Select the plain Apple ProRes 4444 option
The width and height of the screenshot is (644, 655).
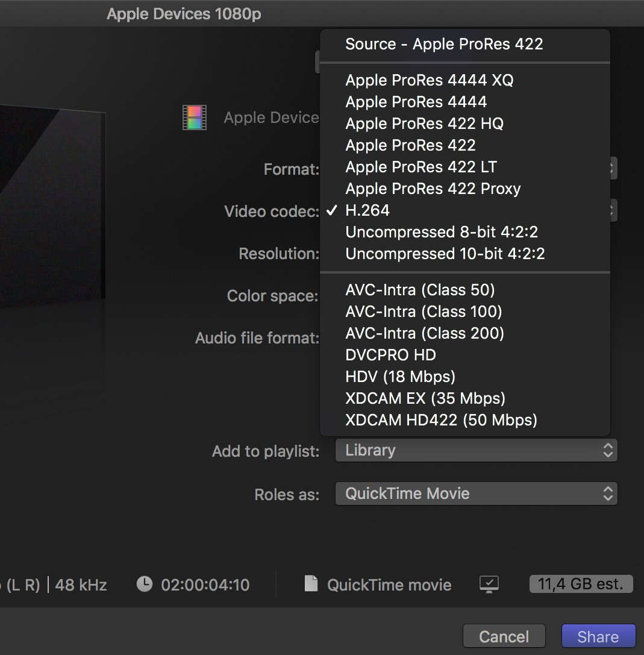465,101
